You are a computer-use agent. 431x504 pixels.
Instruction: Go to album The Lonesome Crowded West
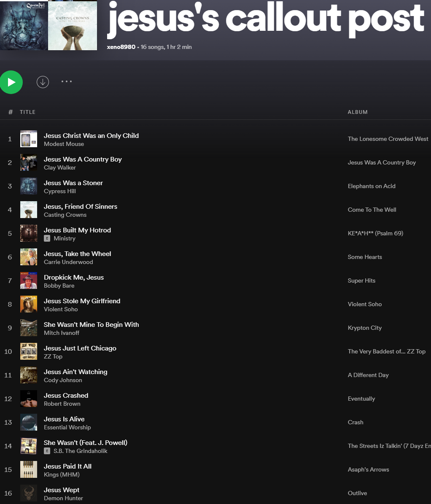(388, 139)
